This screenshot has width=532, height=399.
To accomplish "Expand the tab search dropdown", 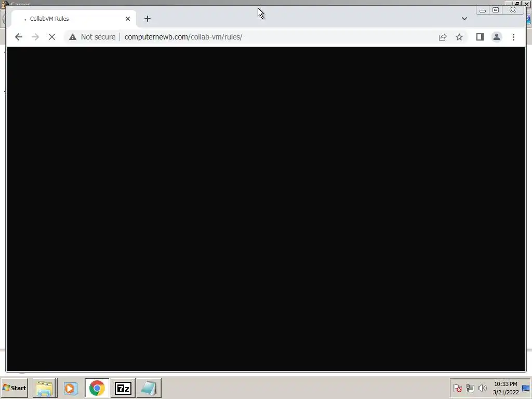I will pos(464,19).
